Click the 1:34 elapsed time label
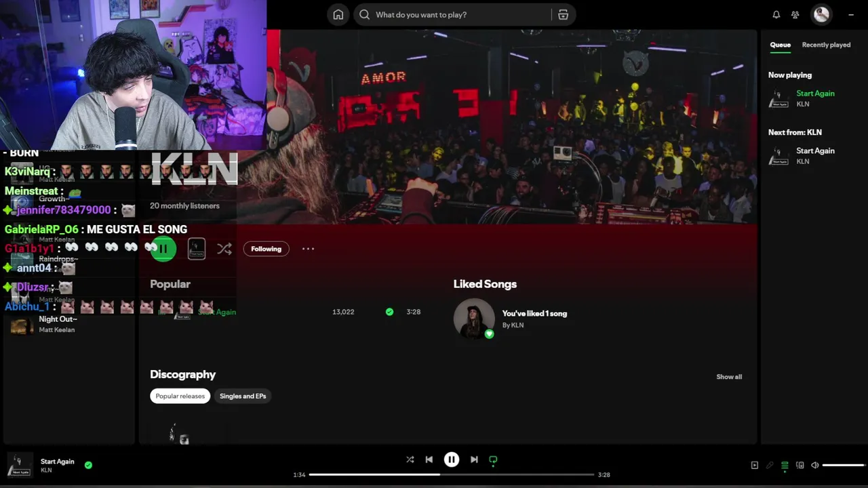868x488 pixels. pyautogui.click(x=299, y=474)
